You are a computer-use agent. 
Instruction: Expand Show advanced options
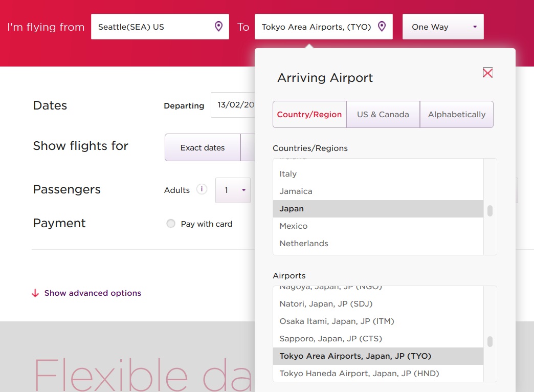click(93, 293)
